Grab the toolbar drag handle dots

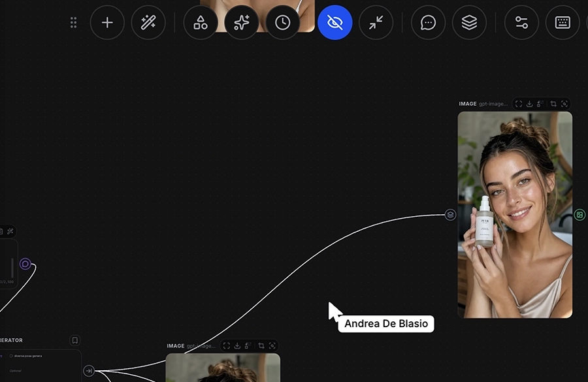(73, 22)
